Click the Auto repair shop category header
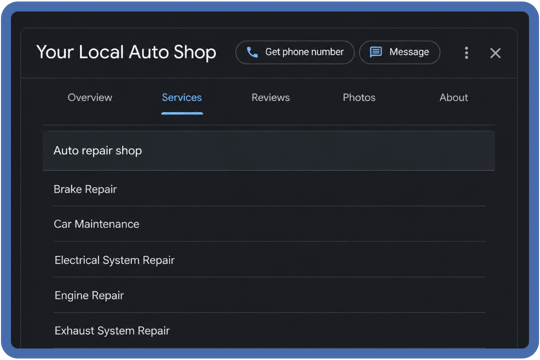 pyautogui.click(x=269, y=151)
